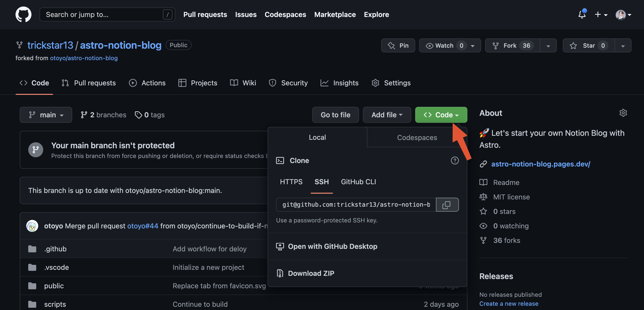This screenshot has height=310, width=644.
Task: Open the public folder icon
Action: pyautogui.click(x=32, y=286)
